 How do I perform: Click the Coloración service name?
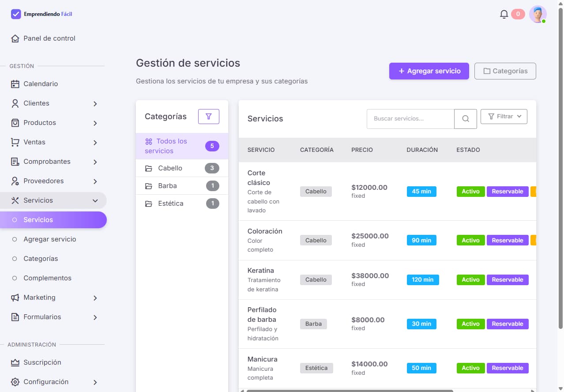[265, 231]
